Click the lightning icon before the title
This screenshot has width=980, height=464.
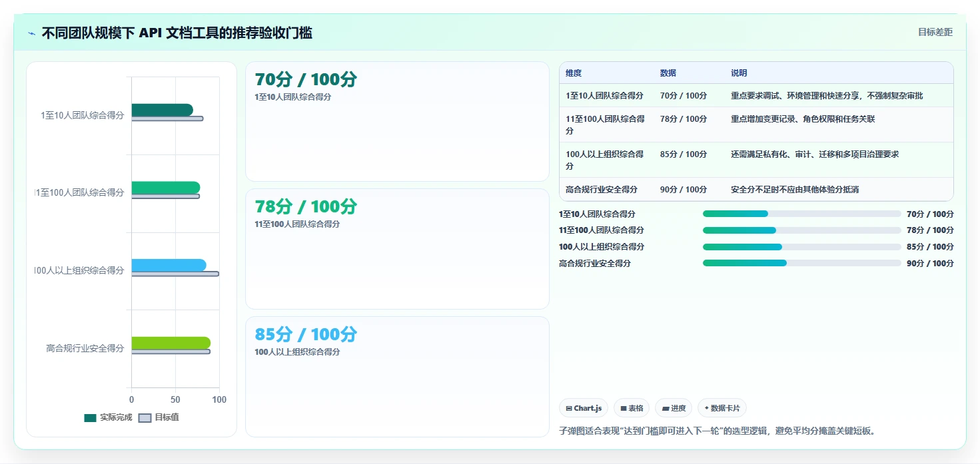pos(32,33)
